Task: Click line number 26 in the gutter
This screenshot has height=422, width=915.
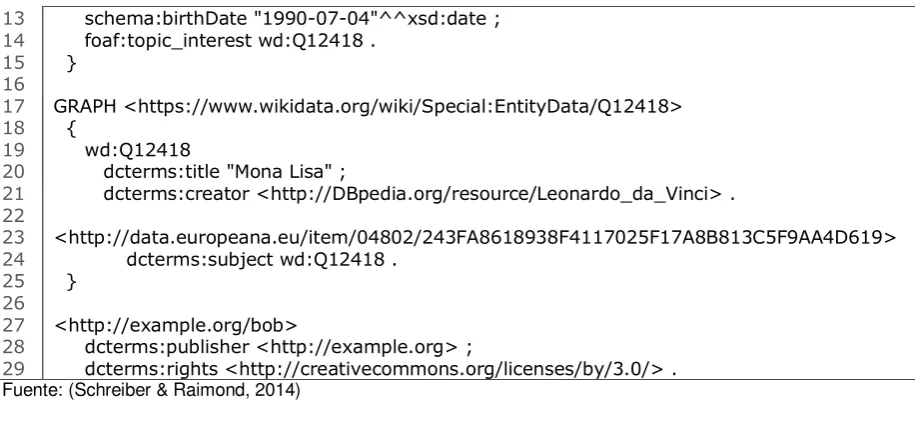Action: (14, 303)
